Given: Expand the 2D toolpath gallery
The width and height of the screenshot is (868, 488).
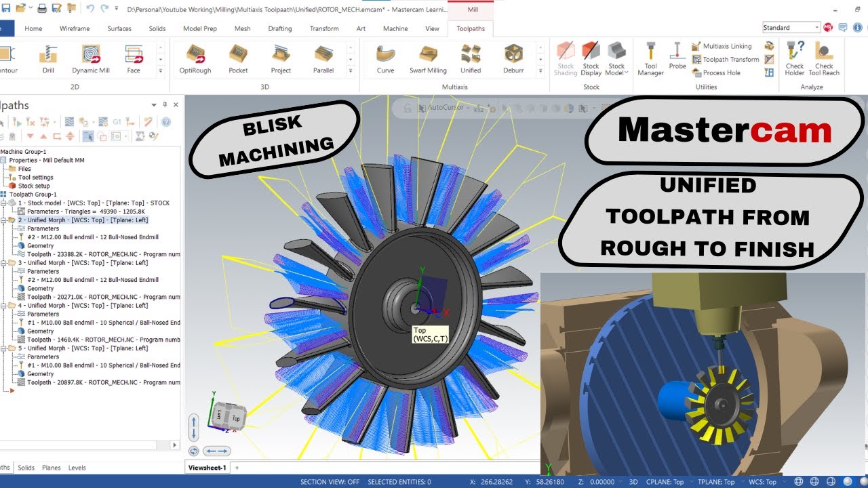Looking at the screenshot, I should tap(161, 70).
